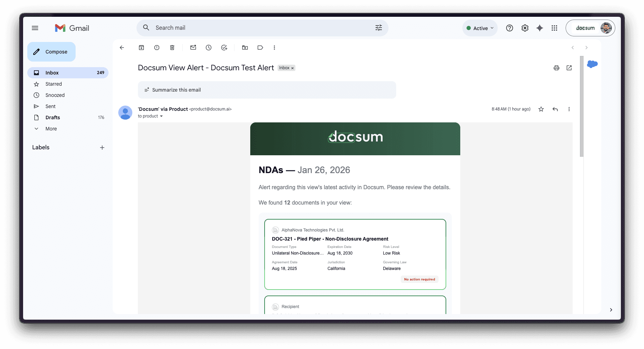The image size is (644, 349).
Task: Open search options filter icon
Action: (x=379, y=28)
